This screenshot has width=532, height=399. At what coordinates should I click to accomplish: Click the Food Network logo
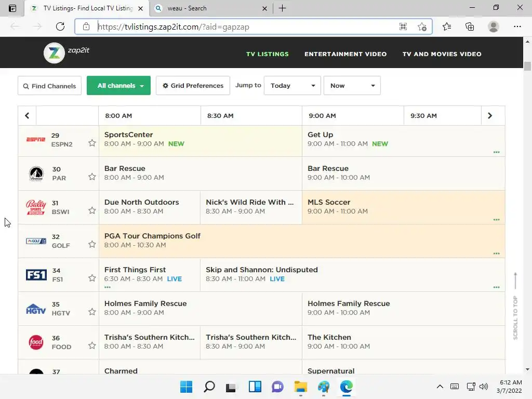click(x=36, y=342)
